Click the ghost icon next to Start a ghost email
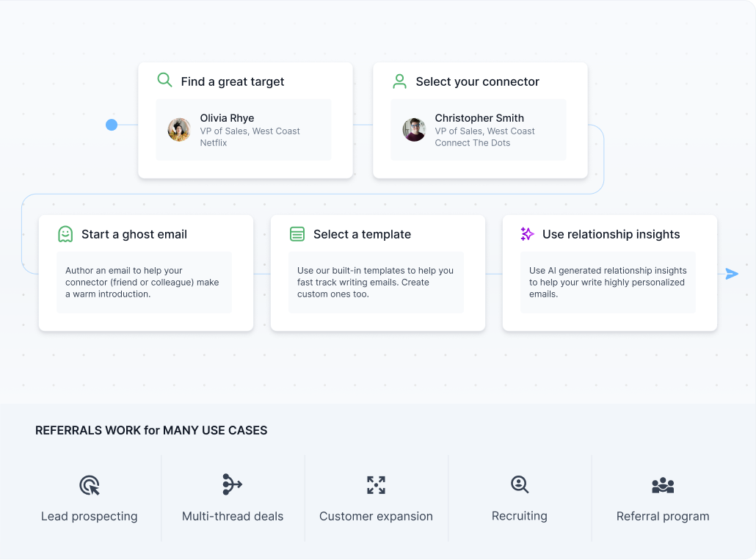Image resolution: width=756 pixels, height=560 pixels. pos(66,233)
